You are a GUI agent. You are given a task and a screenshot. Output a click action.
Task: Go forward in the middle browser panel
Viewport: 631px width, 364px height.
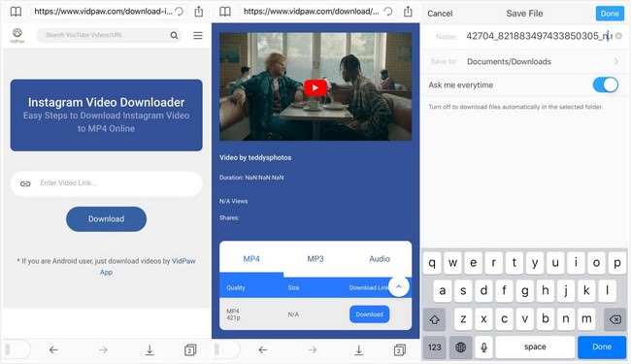tap(313, 349)
